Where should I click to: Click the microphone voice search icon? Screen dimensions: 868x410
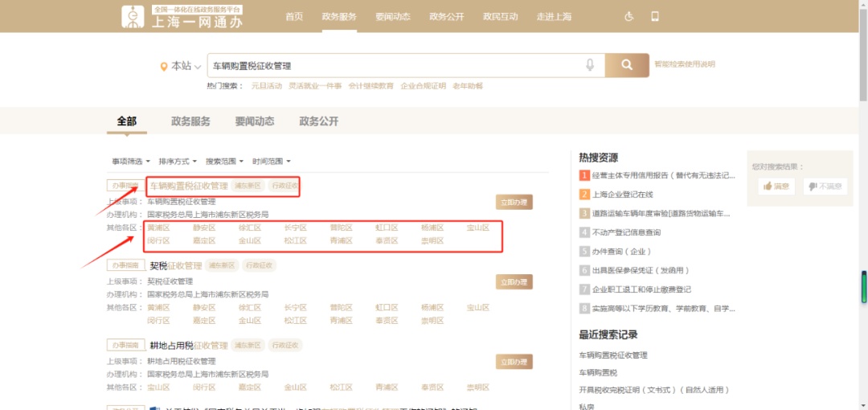coord(590,65)
